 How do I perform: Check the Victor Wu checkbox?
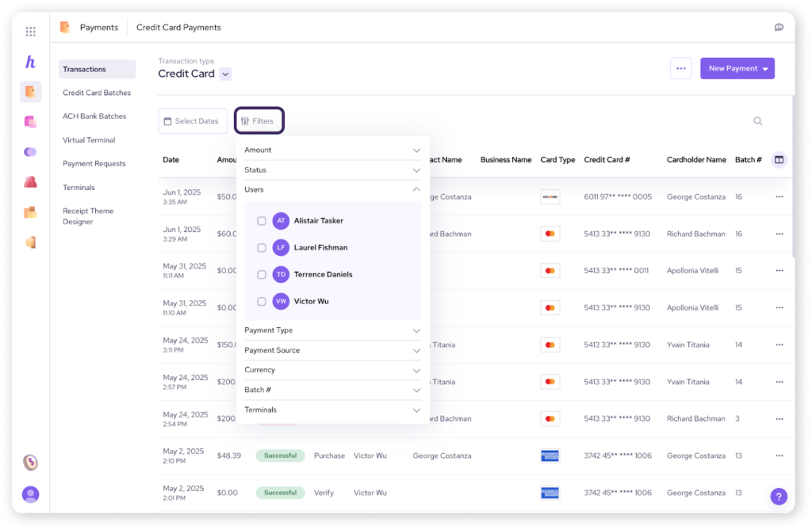(x=262, y=301)
